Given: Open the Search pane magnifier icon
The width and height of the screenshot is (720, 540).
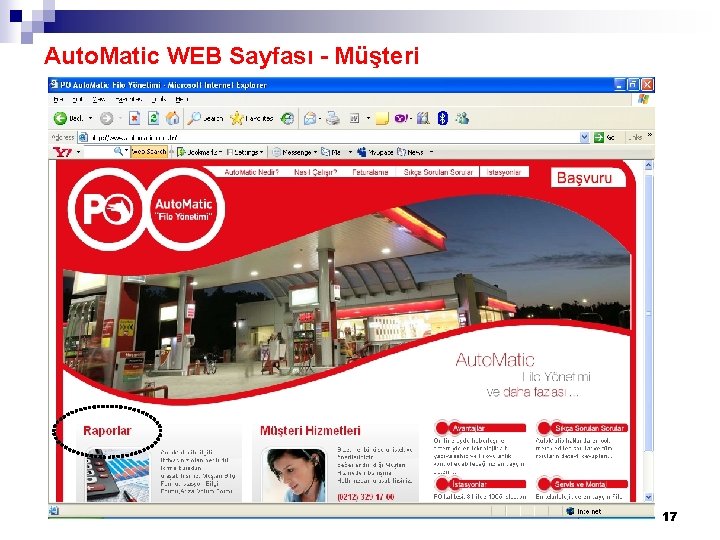Looking at the screenshot, I should pos(195,118).
